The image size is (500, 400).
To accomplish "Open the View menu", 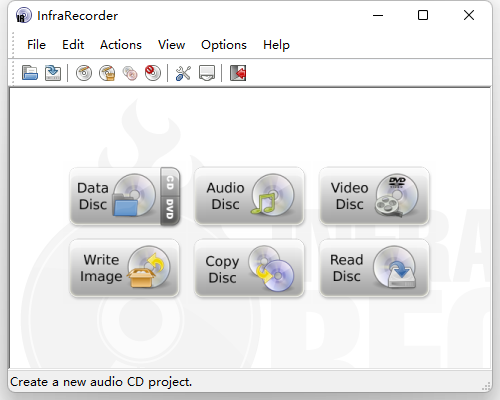I will [x=171, y=45].
